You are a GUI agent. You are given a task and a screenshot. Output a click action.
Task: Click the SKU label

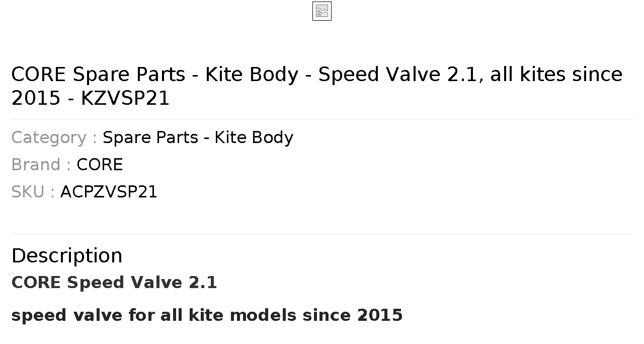click(x=33, y=192)
